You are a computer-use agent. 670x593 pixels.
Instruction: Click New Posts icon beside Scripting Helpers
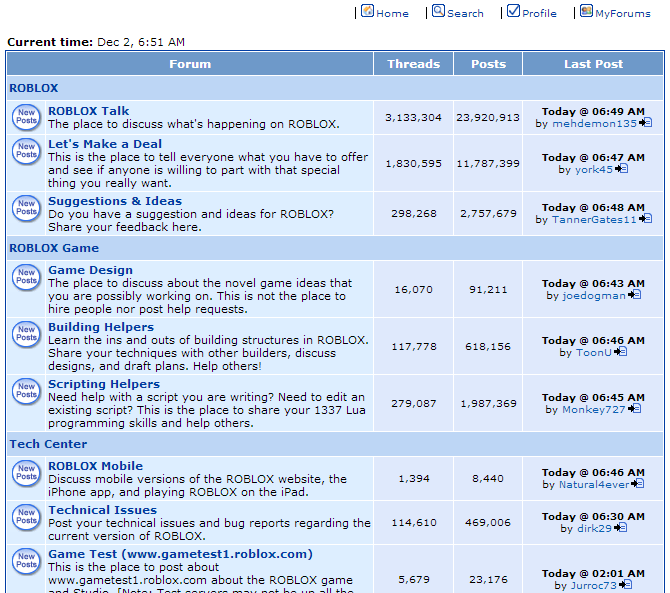click(x=26, y=391)
